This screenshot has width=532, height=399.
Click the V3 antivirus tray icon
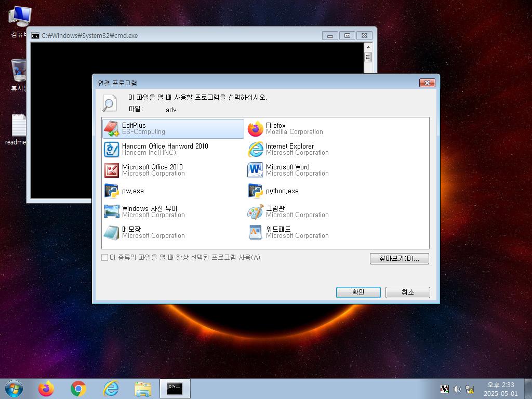coord(445,389)
